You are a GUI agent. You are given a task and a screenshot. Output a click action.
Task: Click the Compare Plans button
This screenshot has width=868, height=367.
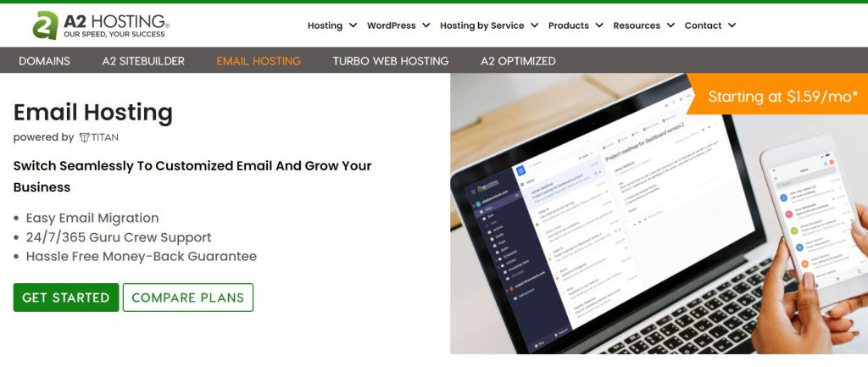[188, 297]
